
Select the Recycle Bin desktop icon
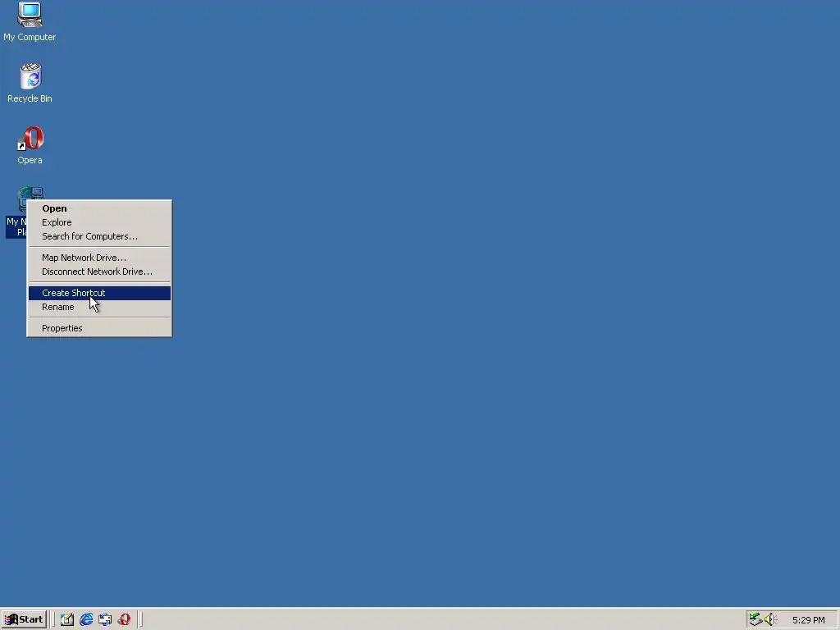click(x=30, y=83)
